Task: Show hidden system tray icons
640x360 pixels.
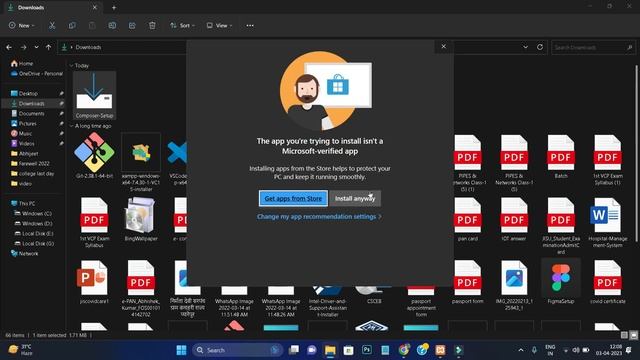Action: point(521,350)
